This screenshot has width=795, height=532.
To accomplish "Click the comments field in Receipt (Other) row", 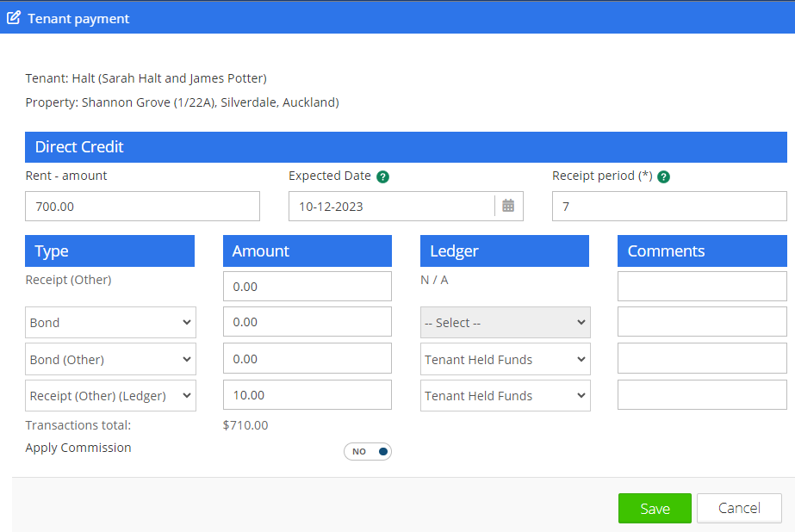I will [x=702, y=287].
